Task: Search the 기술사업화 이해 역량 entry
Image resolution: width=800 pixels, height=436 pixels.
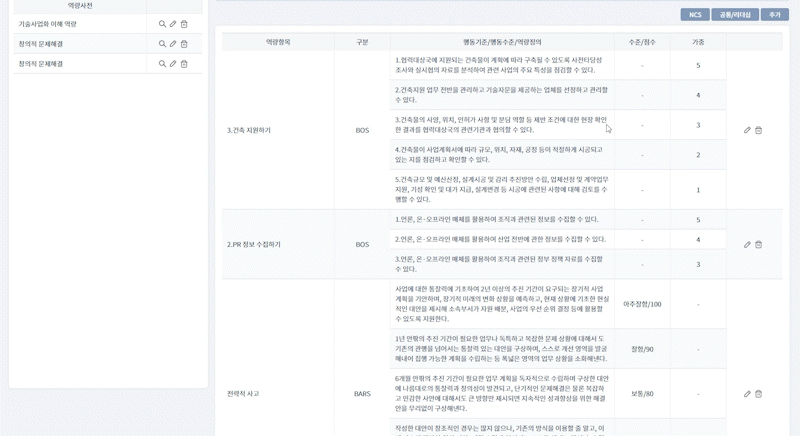Action: point(162,24)
